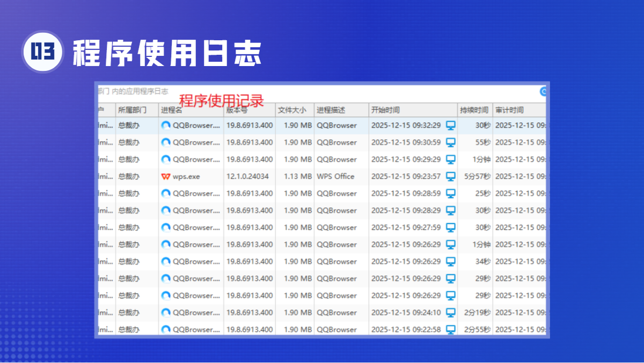Click the 5分57秒 duration cell

[x=477, y=177]
